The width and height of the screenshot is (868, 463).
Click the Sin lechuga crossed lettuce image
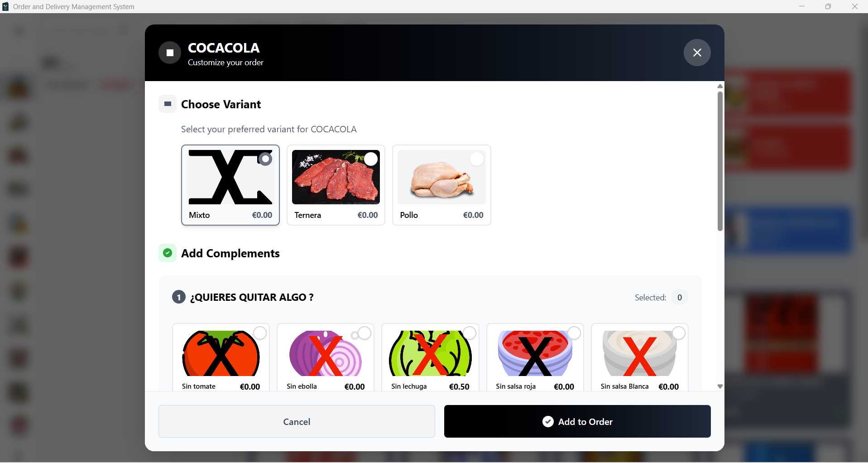(430, 353)
